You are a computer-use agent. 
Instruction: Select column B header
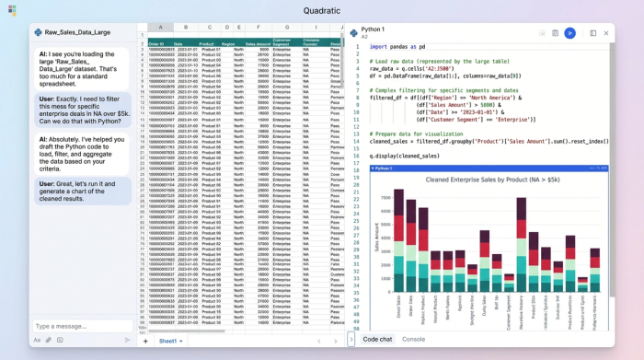pos(186,27)
